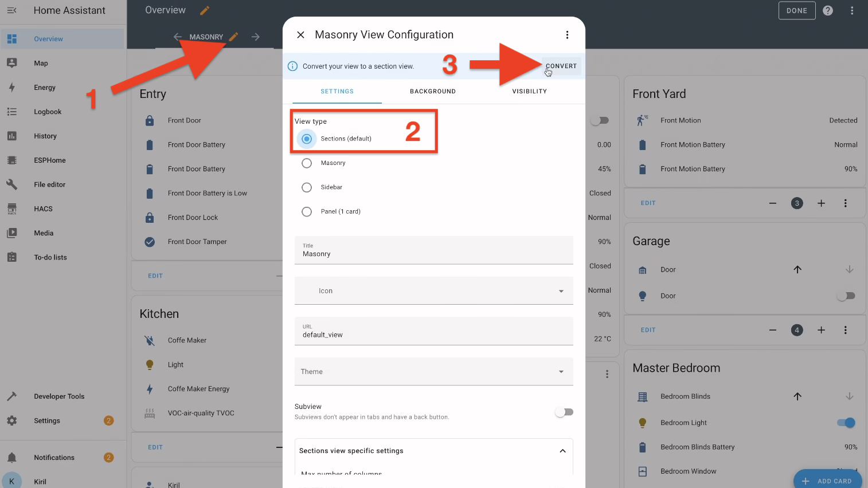Toggle the Garage Door light switch
Viewport: 868px width, 488px height.
(x=846, y=296)
